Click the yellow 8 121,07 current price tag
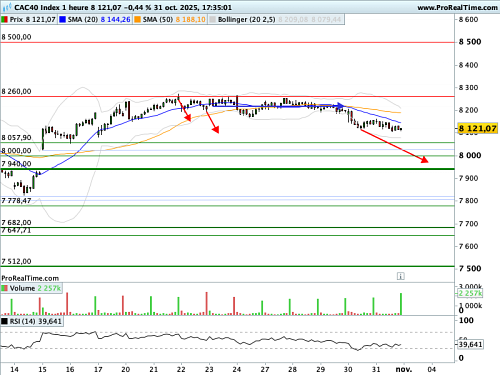This screenshot has height=375, width=500. 477,128
